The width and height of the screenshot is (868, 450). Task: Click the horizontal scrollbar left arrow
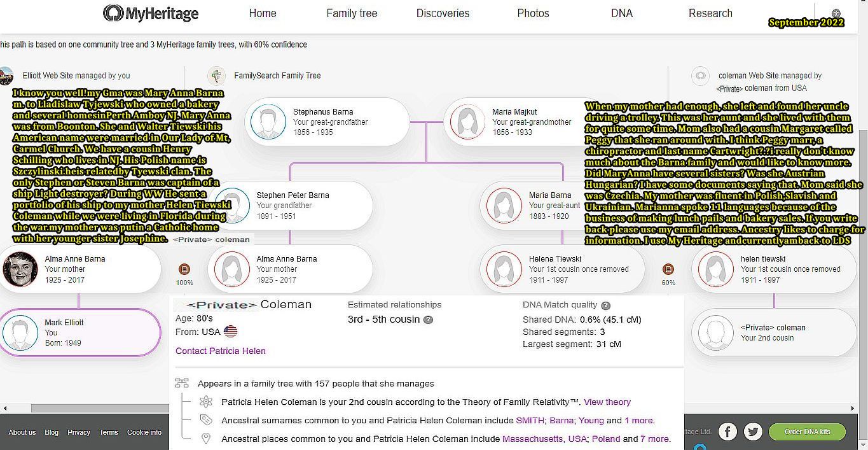coord(4,408)
